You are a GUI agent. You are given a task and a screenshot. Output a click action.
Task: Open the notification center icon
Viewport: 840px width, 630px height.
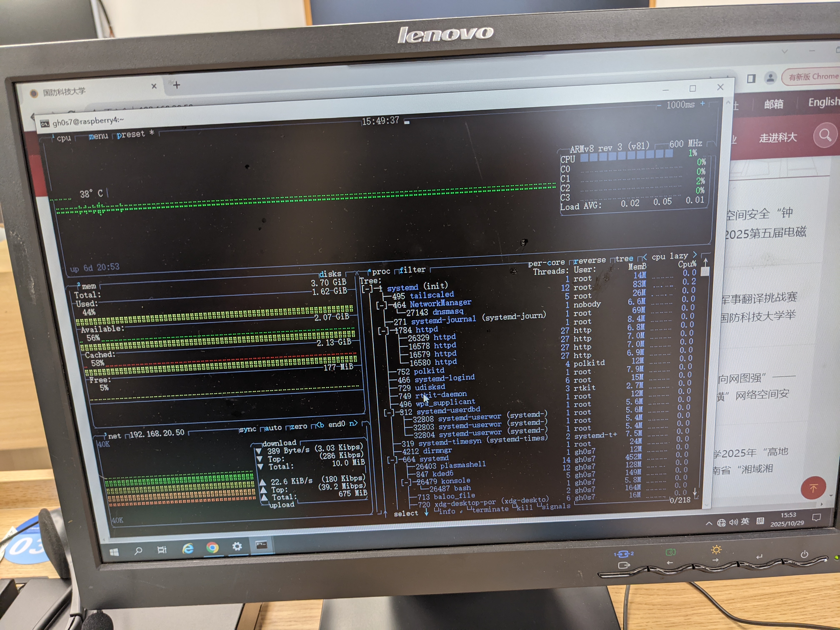(816, 517)
